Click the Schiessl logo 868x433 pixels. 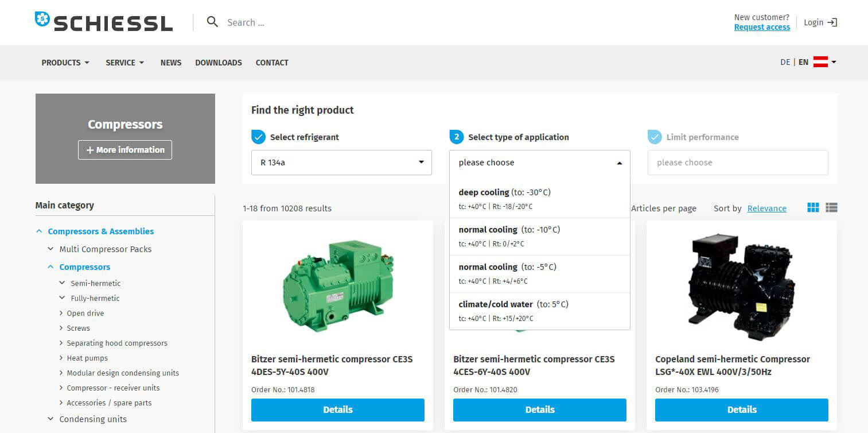point(103,22)
